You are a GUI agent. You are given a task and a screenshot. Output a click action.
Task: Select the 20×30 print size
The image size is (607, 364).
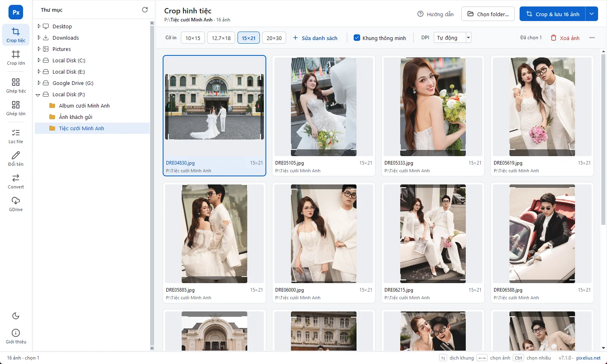(x=274, y=38)
